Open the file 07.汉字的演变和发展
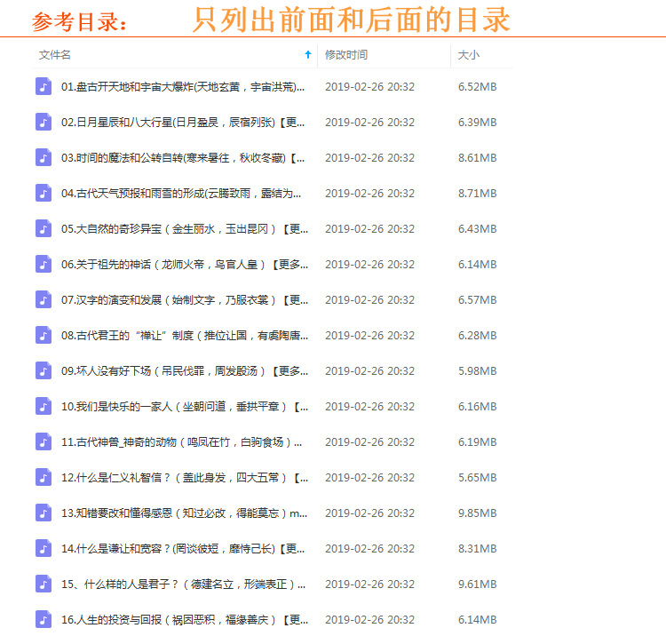Screen dimensions: 666x644 [183, 299]
